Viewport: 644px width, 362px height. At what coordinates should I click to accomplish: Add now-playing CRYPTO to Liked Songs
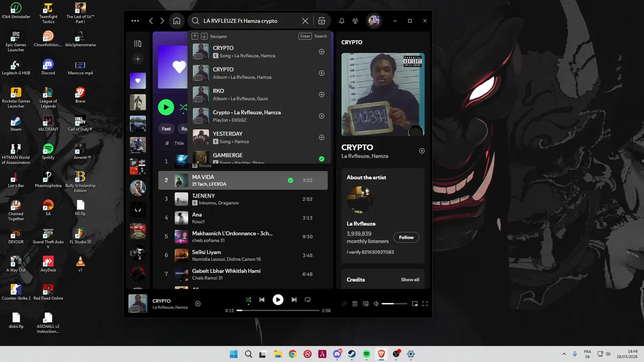(x=198, y=304)
